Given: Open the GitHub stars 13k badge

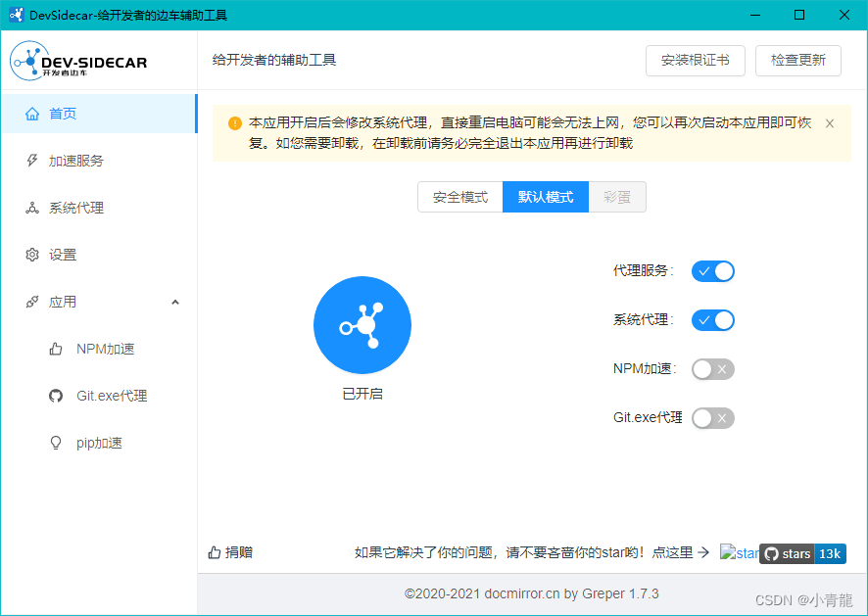Looking at the screenshot, I should click(802, 553).
